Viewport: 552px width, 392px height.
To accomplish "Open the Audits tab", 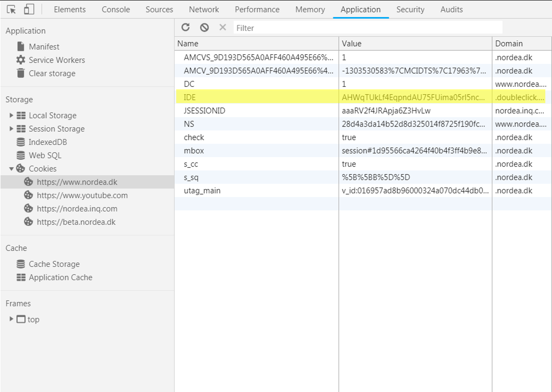I will click(451, 9).
